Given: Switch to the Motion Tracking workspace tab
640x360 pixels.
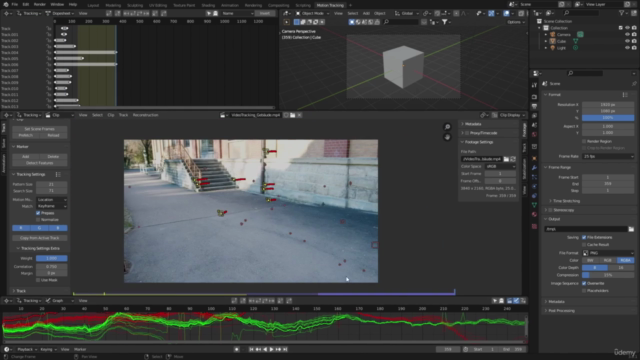Looking at the screenshot, I should (x=330, y=5).
